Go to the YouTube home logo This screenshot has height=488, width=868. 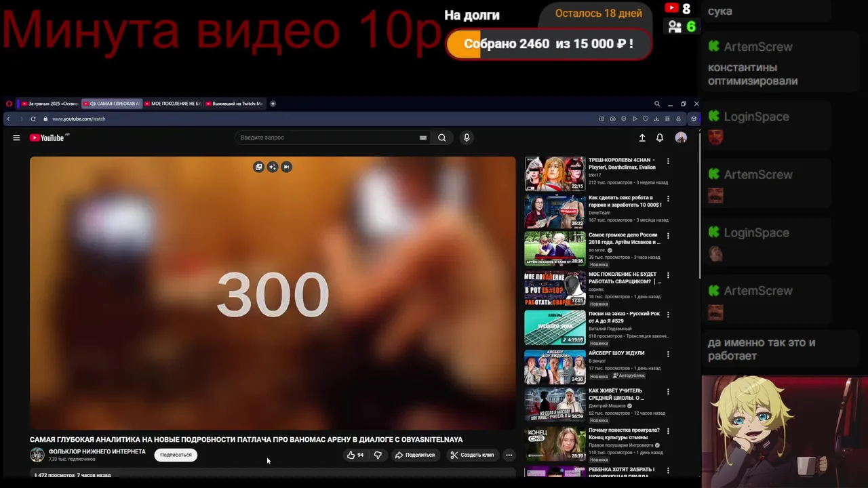pyautogui.click(x=47, y=138)
